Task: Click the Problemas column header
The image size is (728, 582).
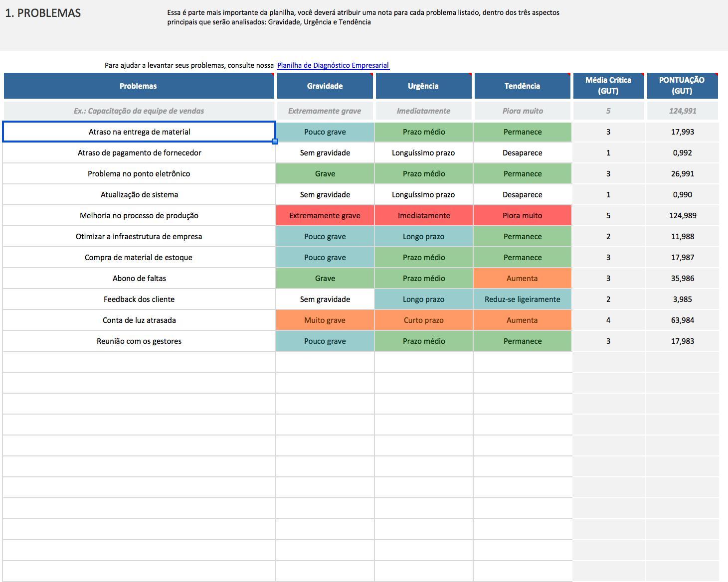Action: click(x=139, y=86)
